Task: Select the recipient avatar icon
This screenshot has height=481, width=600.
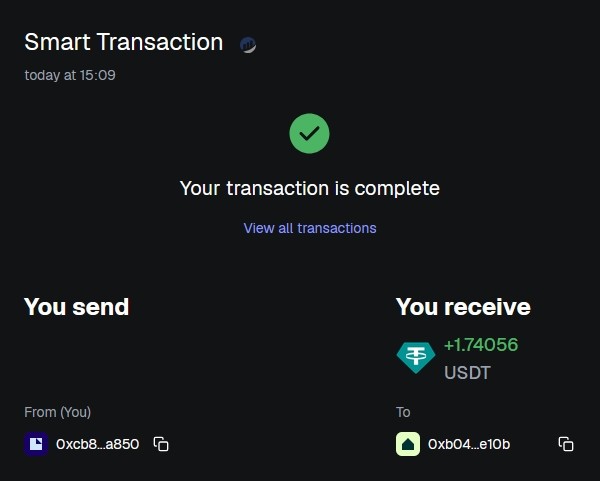Action: [x=408, y=444]
